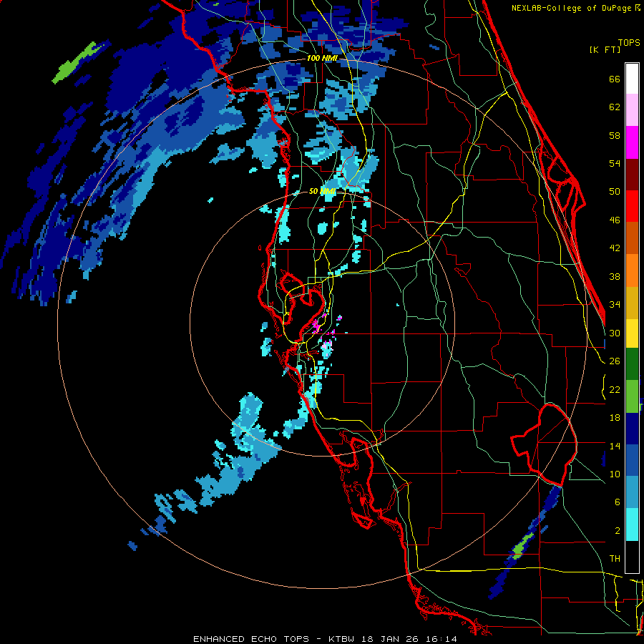Click the legend value 54
The height and width of the screenshot is (644, 644).
click(615, 163)
